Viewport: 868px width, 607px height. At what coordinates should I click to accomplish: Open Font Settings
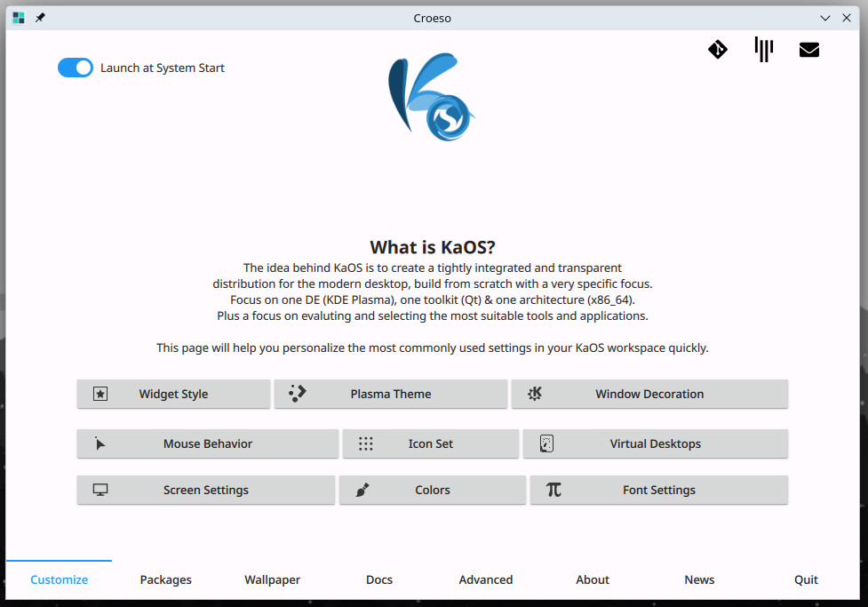pyautogui.click(x=658, y=490)
